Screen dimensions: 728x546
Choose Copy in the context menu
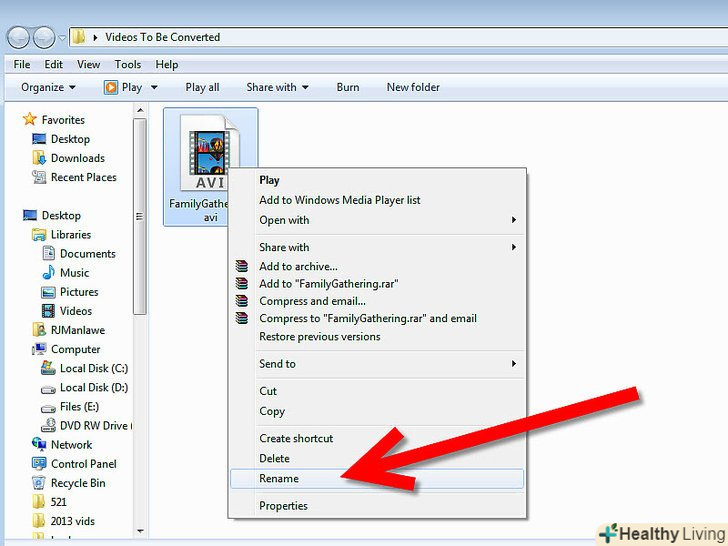(x=377, y=411)
